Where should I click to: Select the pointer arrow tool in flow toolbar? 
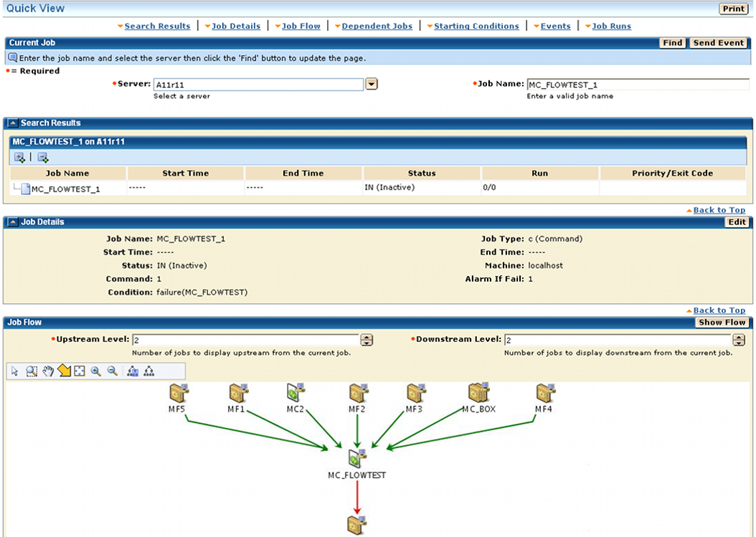(x=15, y=371)
